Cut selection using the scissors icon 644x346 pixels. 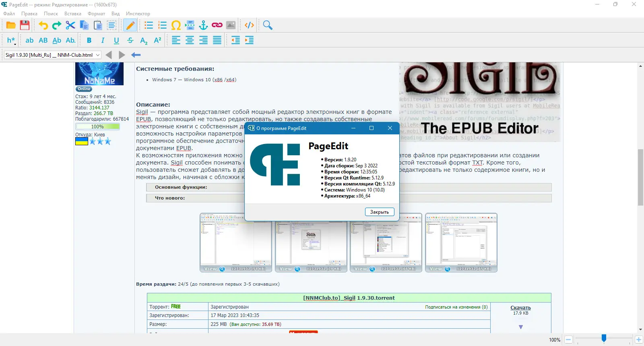(70, 25)
